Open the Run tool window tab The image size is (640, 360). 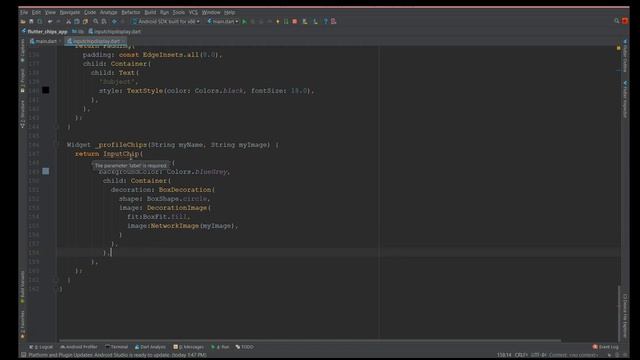(x=220, y=347)
